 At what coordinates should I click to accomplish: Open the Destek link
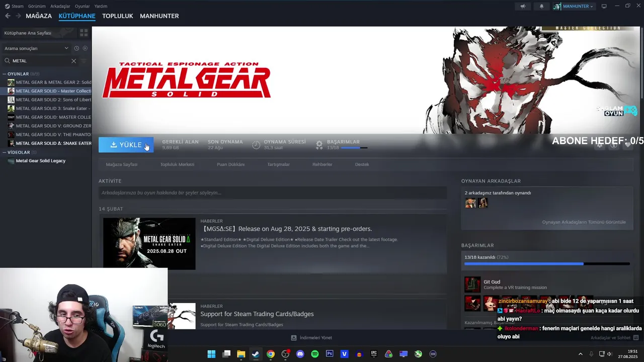362,164
